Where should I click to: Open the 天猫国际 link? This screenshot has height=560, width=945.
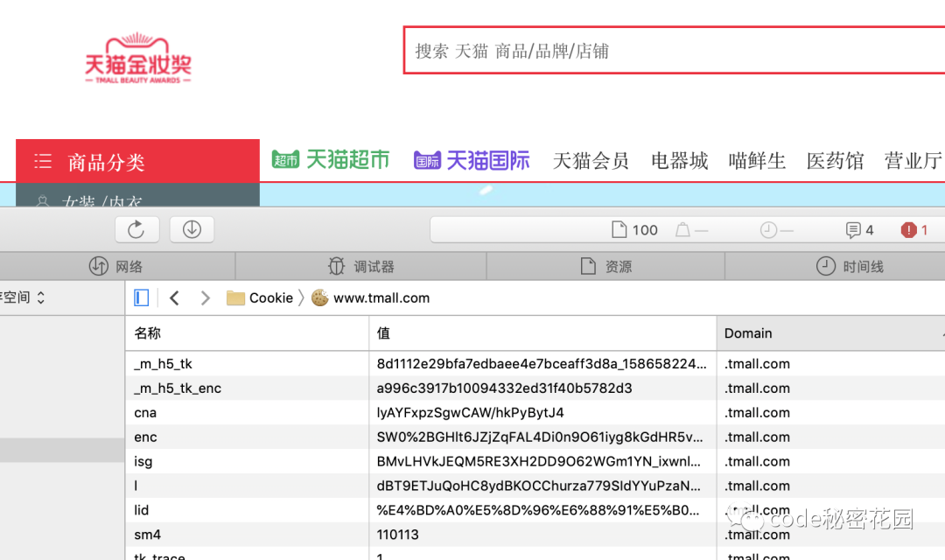(472, 160)
